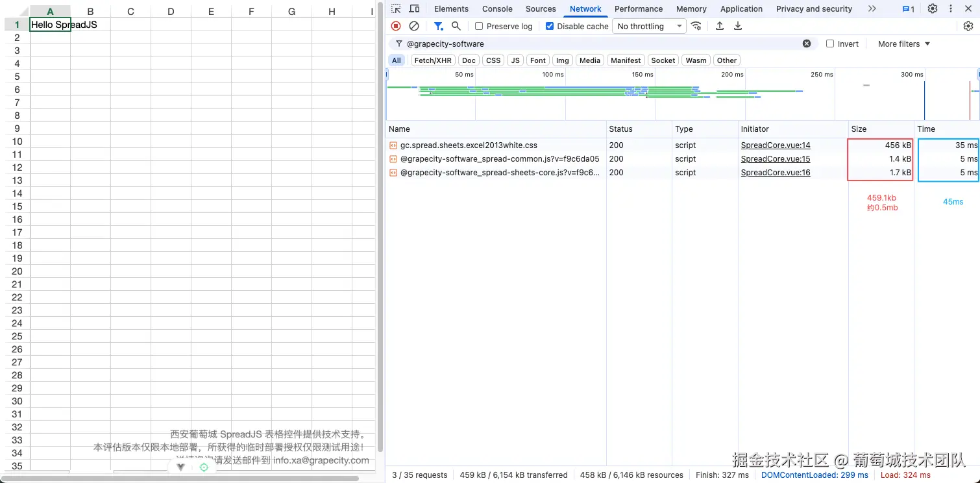Open network search magnifier
The width and height of the screenshot is (980, 483).
point(456,26)
